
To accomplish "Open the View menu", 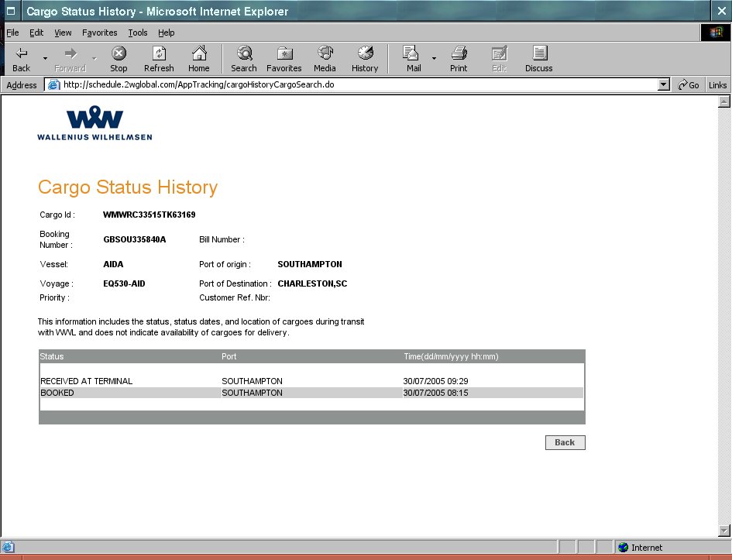I will tap(63, 33).
